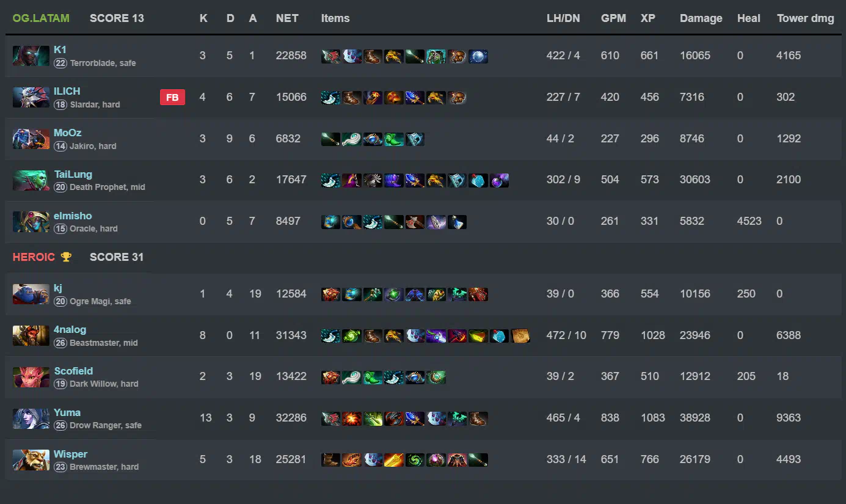Click the red FB badge on ILICH's row

point(172,97)
